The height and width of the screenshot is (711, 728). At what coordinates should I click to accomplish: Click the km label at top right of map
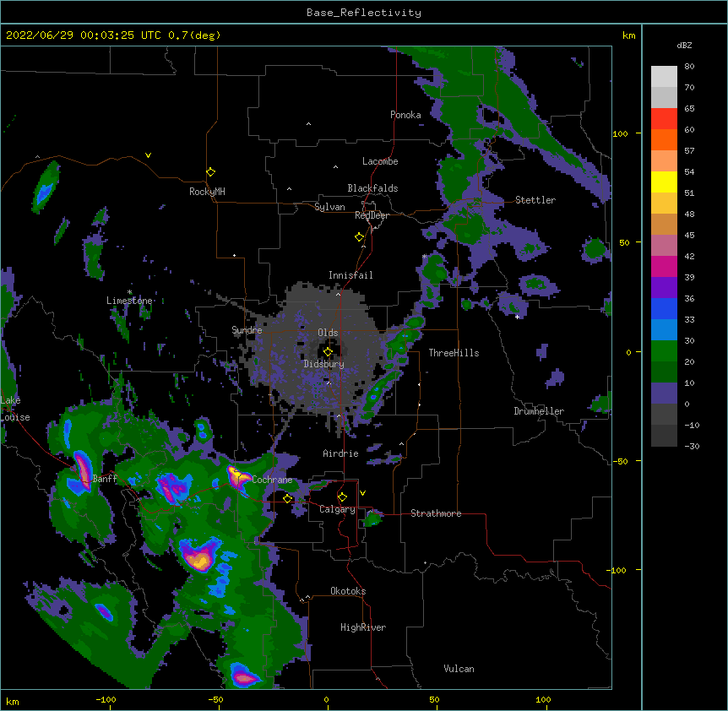coord(628,35)
